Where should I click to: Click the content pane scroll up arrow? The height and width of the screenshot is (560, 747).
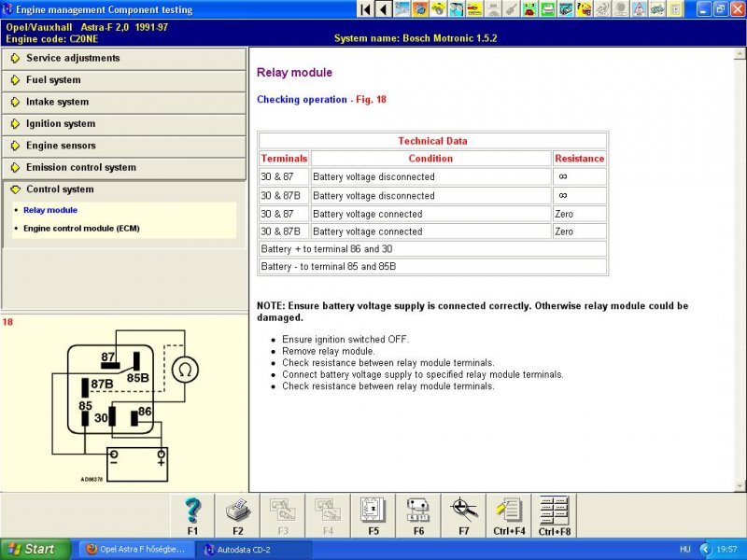click(x=740, y=54)
